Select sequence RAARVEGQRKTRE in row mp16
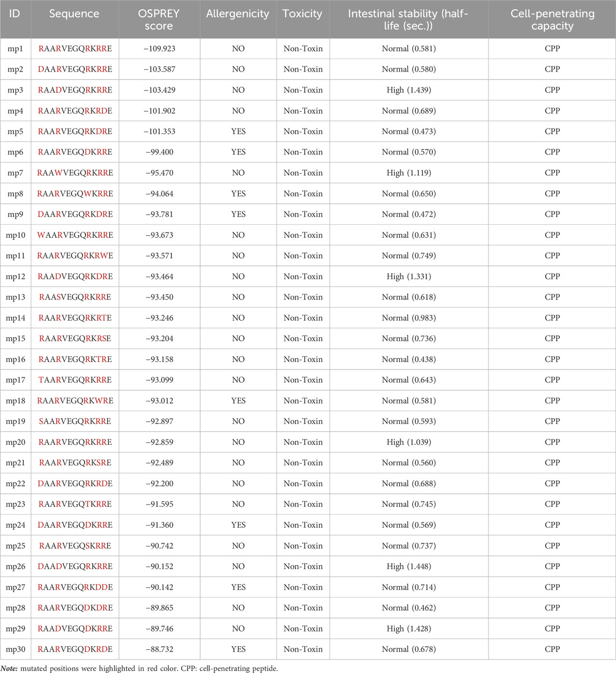The width and height of the screenshot is (616, 673). pyautogui.click(x=75, y=359)
